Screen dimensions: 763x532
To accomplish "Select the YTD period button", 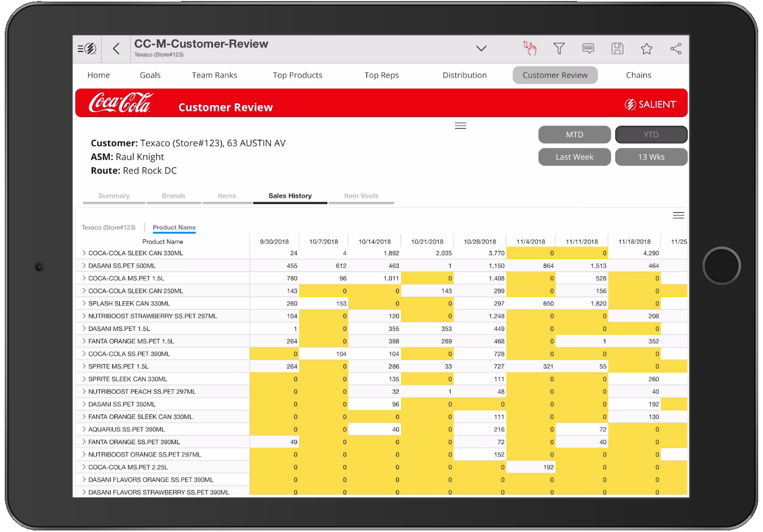I will pos(651,134).
